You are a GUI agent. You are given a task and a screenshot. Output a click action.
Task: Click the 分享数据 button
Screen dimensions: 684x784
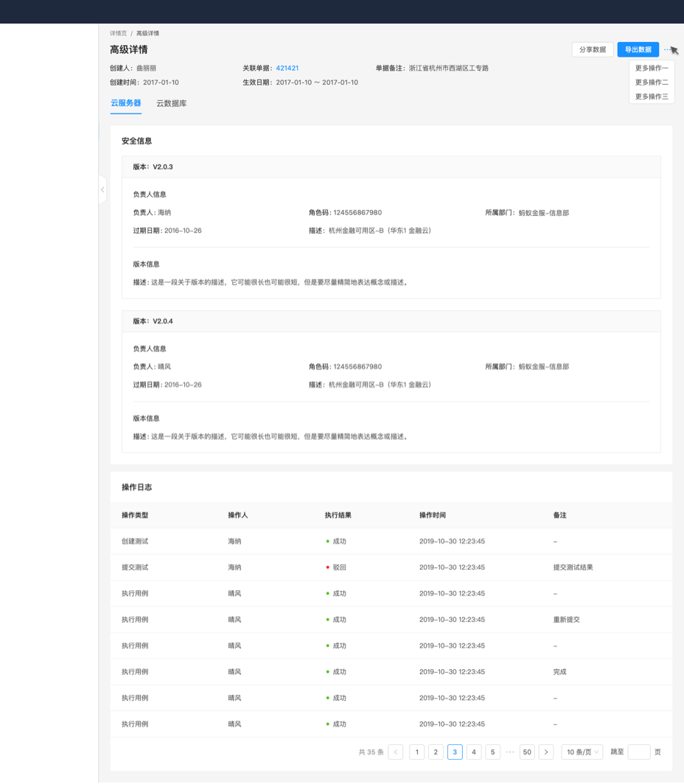tap(593, 49)
